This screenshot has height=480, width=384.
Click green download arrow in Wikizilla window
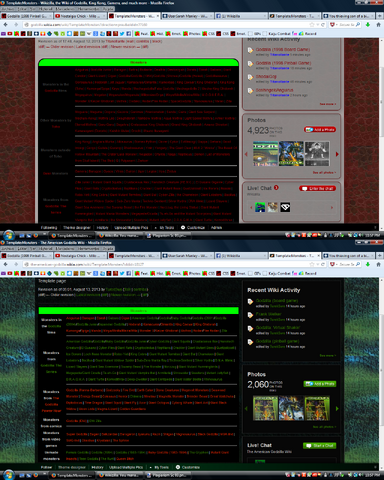coord(368,25)
